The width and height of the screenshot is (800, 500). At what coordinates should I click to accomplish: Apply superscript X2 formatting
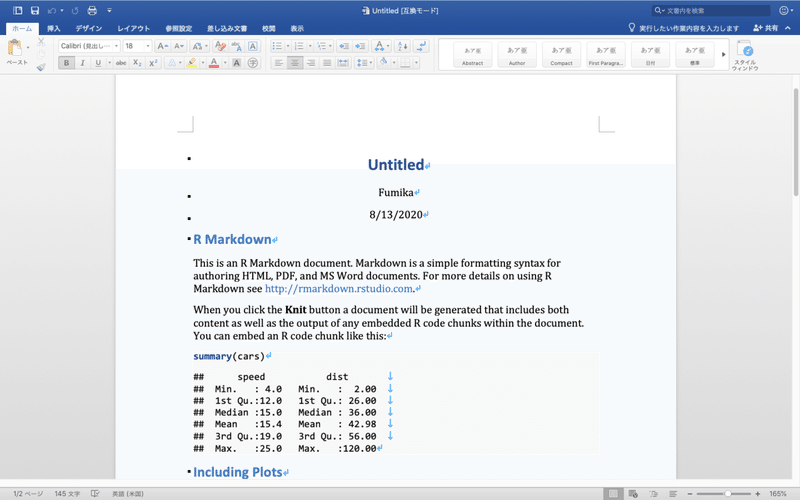[153, 63]
